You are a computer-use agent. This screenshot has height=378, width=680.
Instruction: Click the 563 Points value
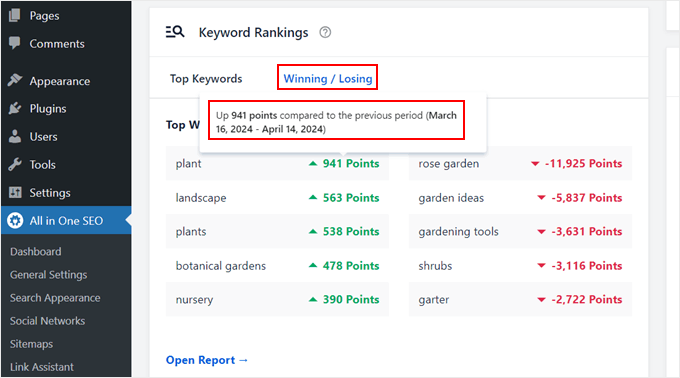(x=351, y=198)
